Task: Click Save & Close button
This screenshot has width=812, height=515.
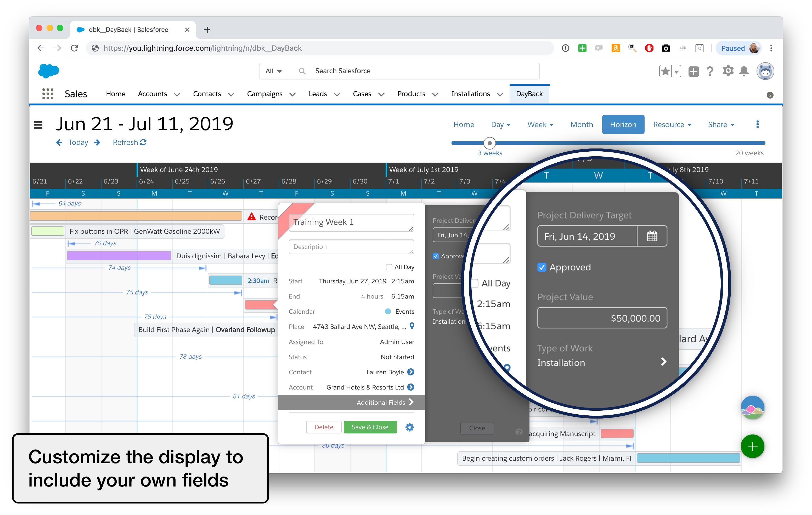Action: click(370, 427)
